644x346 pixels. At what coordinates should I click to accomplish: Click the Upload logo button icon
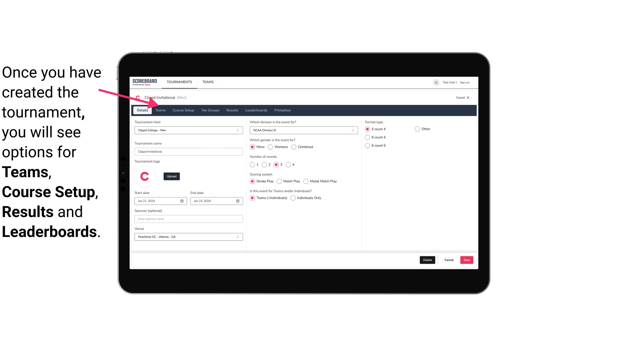171,176
